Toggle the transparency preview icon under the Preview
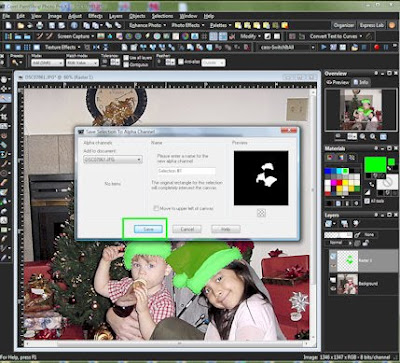400x363 pixels. tap(261, 213)
